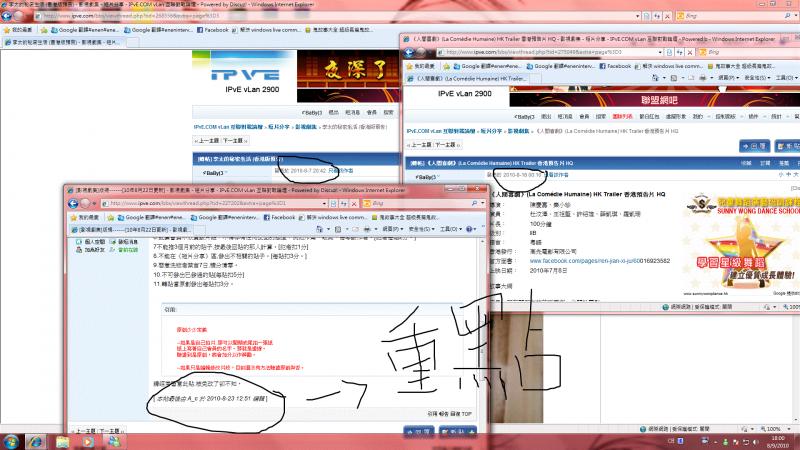The width and height of the screenshot is (800, 450).
Task: Select the open tab in front IE window
Action: tap(132, 230)
